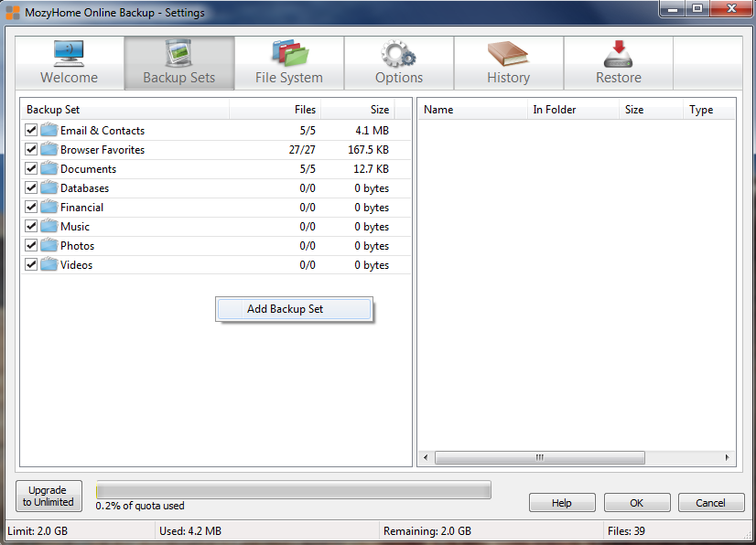Sort by Size column in backup set list
The height and width of the screenshot is (545, 756).
[358, 110]
